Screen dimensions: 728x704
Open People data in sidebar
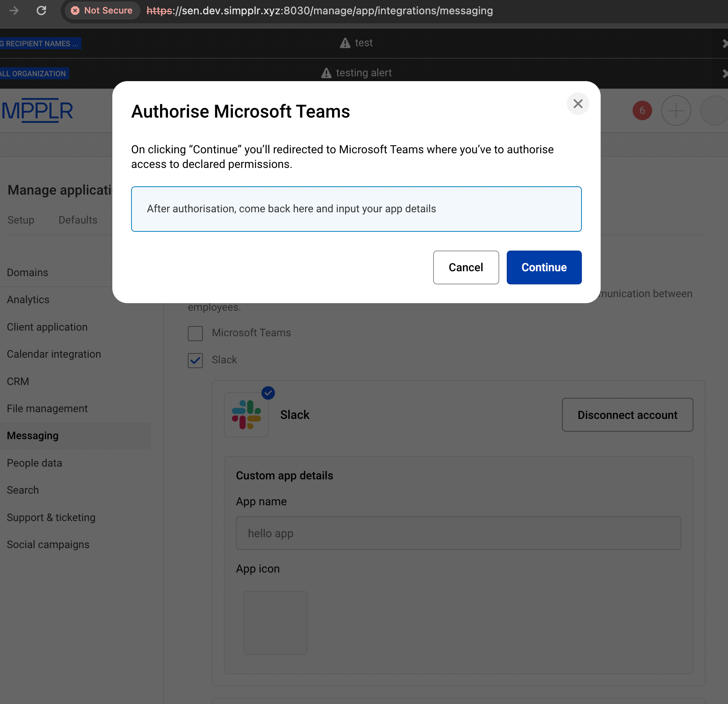coord(34,463)
